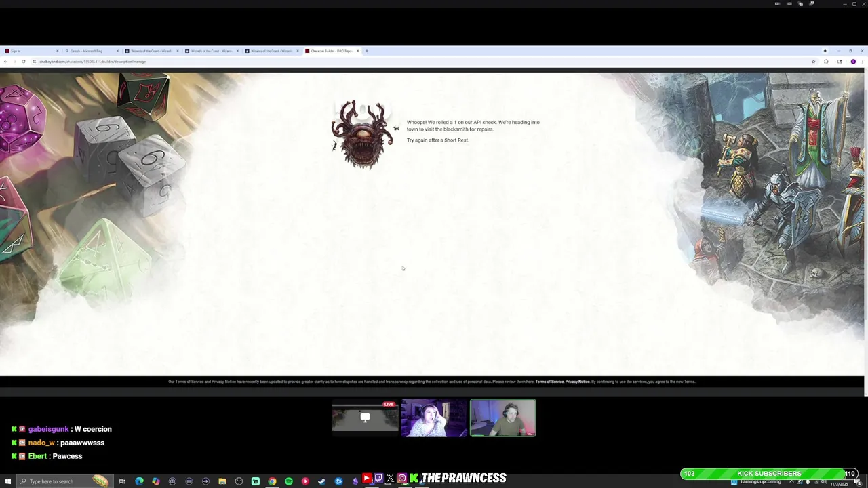The height and width of the screenshot is (488, 868).
Task: Click Ebert's Pawcess chat message
Action: tap(47, 456)
